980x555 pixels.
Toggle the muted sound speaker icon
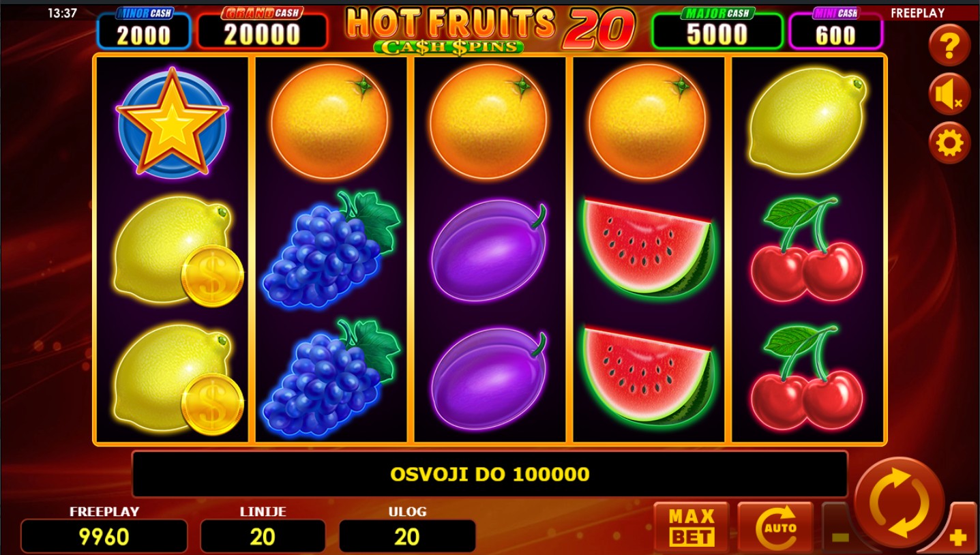coord(949,94)
